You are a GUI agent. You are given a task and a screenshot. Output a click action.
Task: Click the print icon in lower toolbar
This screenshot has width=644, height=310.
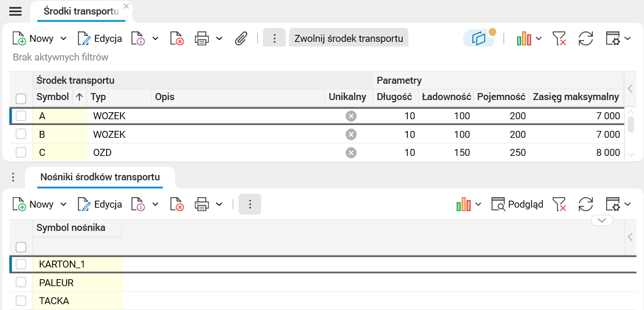[x=202, y=204]
